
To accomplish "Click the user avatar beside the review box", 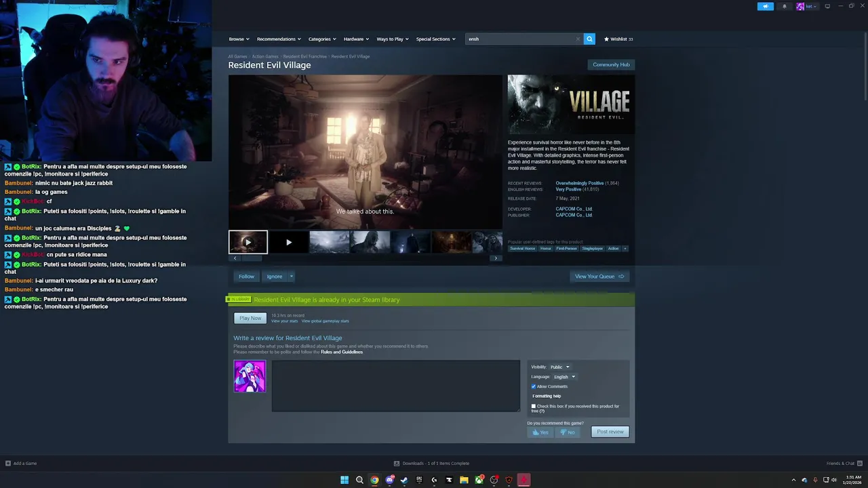I will [250, 376].
